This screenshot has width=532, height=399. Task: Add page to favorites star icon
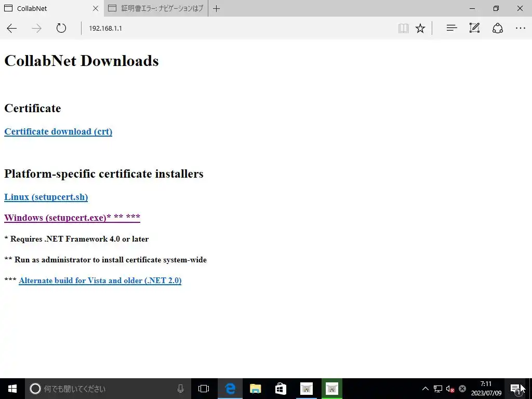coord(420,28)
